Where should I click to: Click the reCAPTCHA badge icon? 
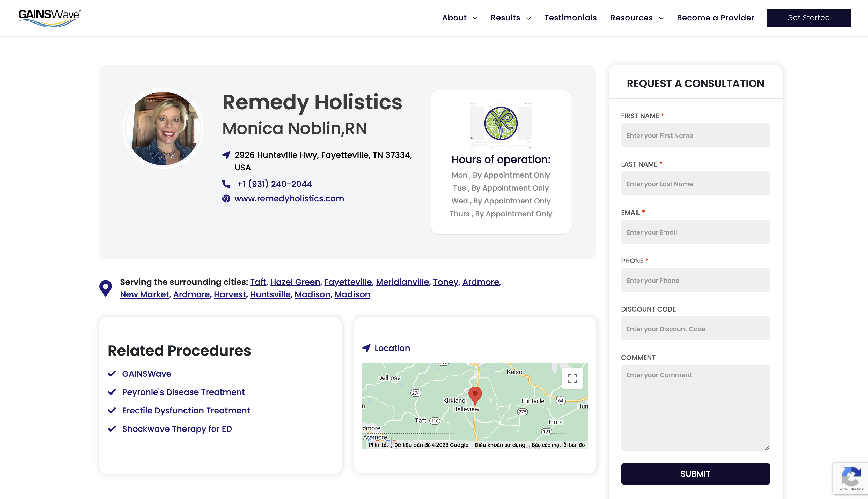pos(851,477)
